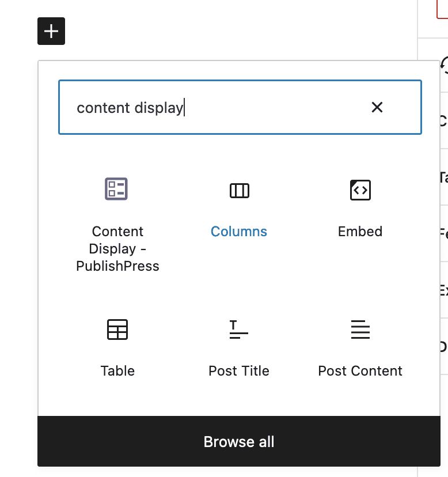Image resolution: width=448 pixels, height=477 pixels.
Task: Open Browse all blocks
Action: (239, 441)
